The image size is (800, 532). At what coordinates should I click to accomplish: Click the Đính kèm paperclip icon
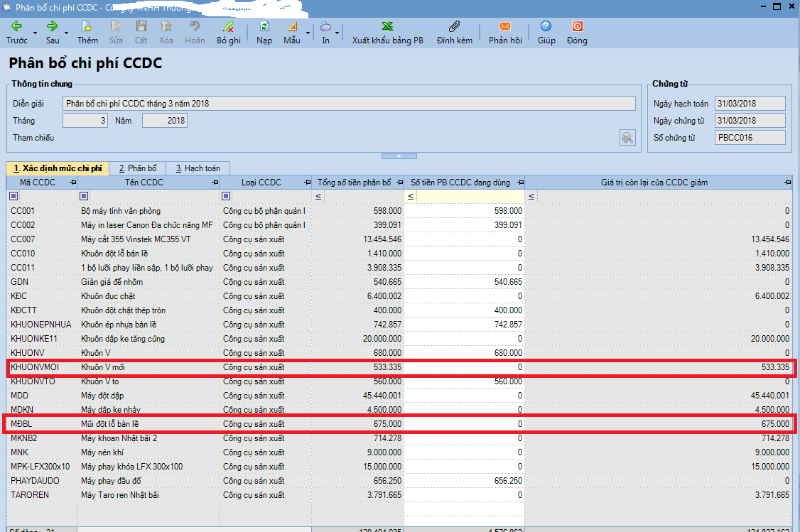(454, 26)
